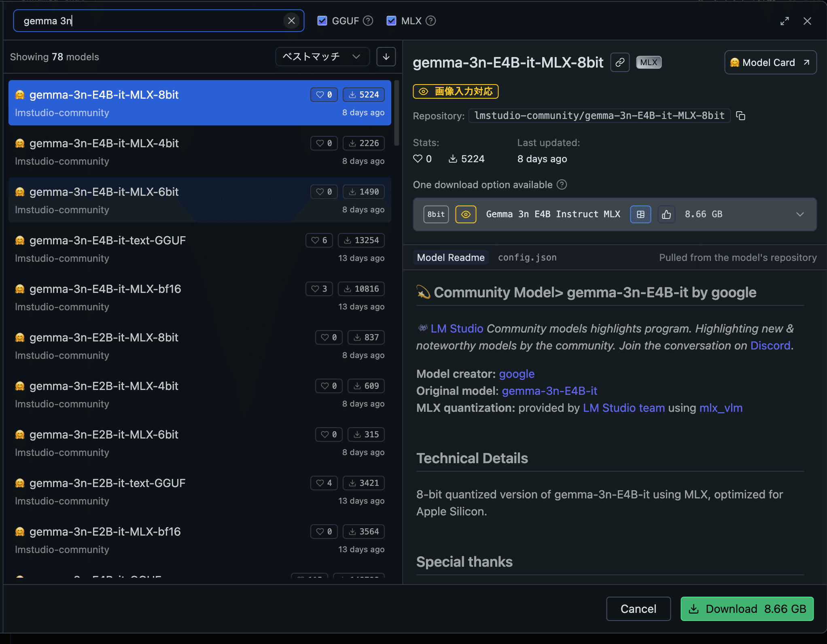The image size is (827, 644).
Task: Copy the repository name icon
Action: click(x=740, y=116)
